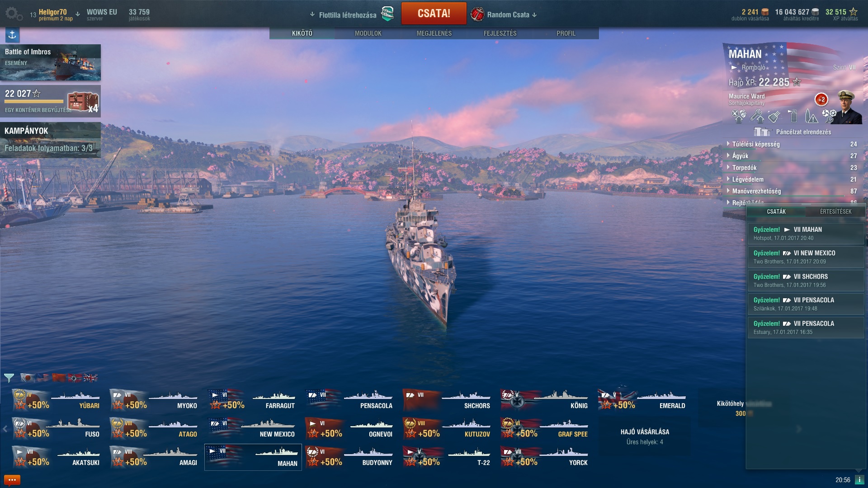Image resolution: width=868 pixels, height=488 pixels.
Task: Open the chat speech bubble icon
Action: click(x=12, y=480)
